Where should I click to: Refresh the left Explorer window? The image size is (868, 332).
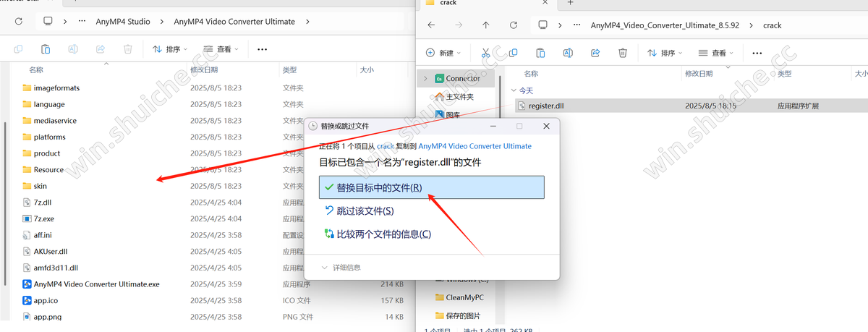[18, 22]
